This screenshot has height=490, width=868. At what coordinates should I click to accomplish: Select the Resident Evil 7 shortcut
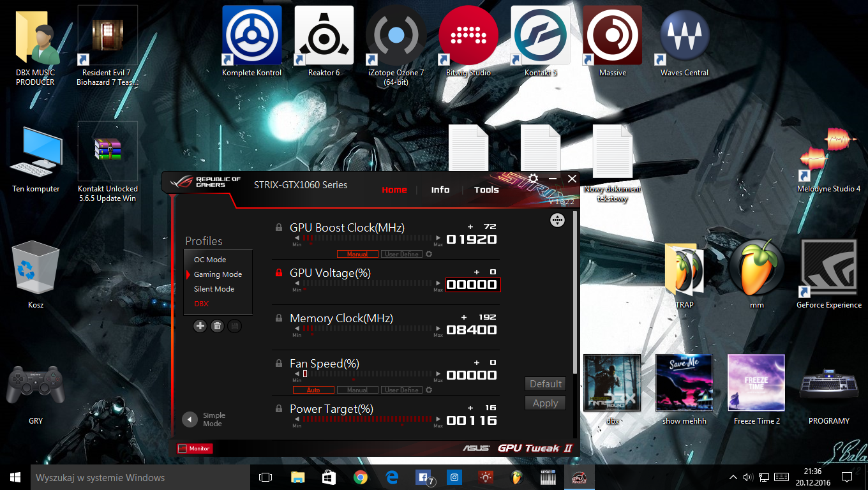(108, 46)
